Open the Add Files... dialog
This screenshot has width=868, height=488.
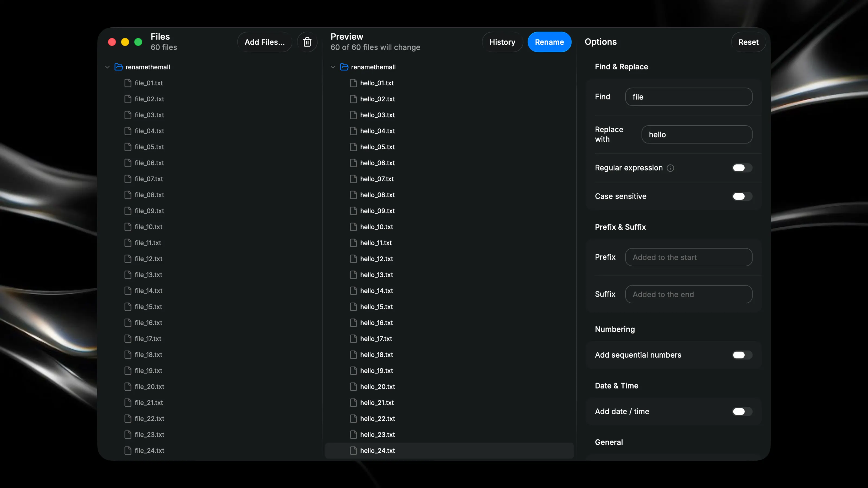pos(264,42)
